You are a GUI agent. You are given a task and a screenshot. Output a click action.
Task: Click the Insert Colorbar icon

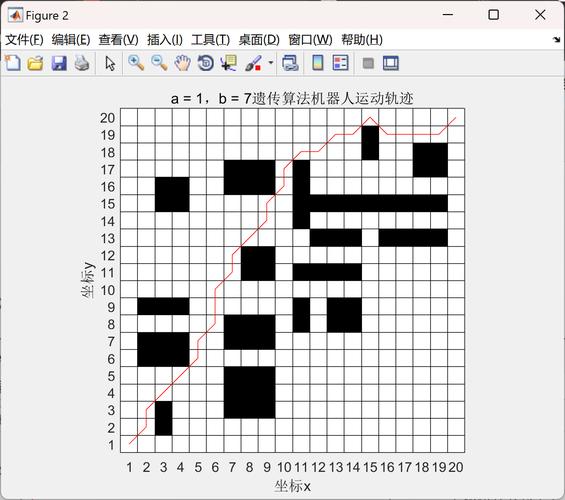pos(318,63)
